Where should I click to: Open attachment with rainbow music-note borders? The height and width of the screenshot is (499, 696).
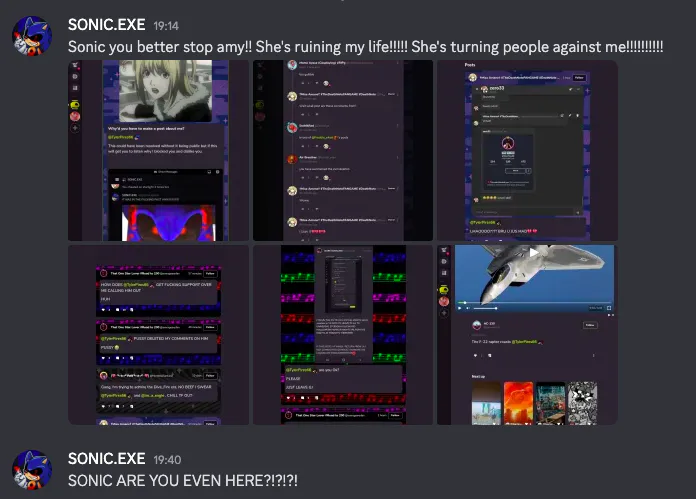tap(343, 335)
